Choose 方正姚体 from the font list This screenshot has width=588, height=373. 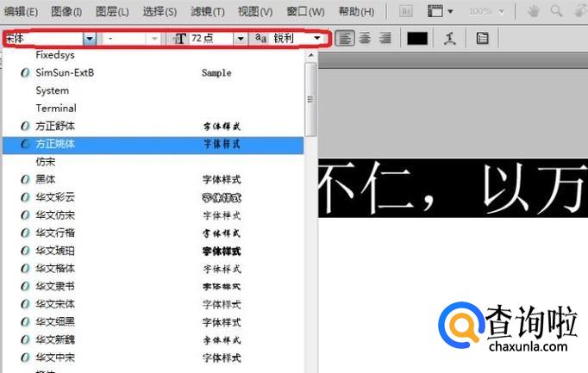coord(55,144)
